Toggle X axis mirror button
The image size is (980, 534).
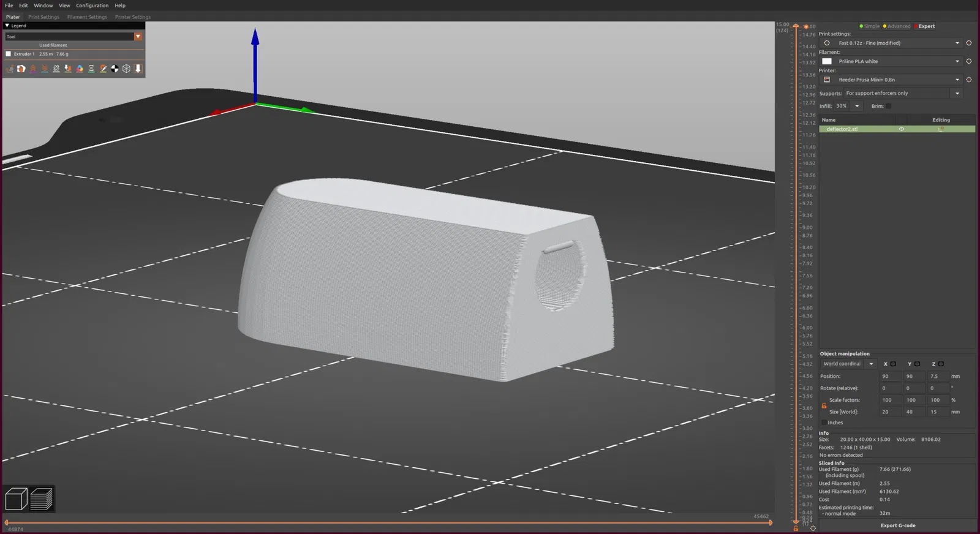(893, 364)
